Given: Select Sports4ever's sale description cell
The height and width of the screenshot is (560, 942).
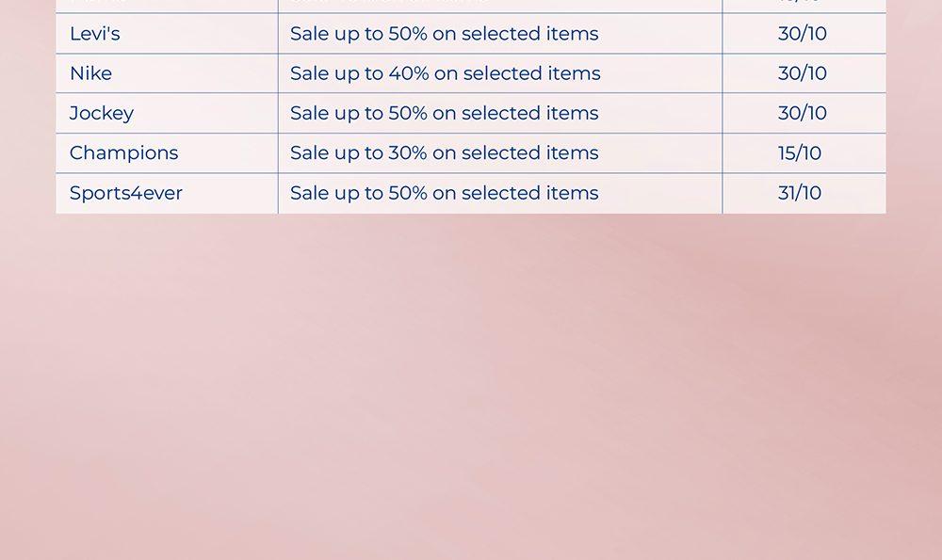Looking at the screenshot, I should coord(444,193).
